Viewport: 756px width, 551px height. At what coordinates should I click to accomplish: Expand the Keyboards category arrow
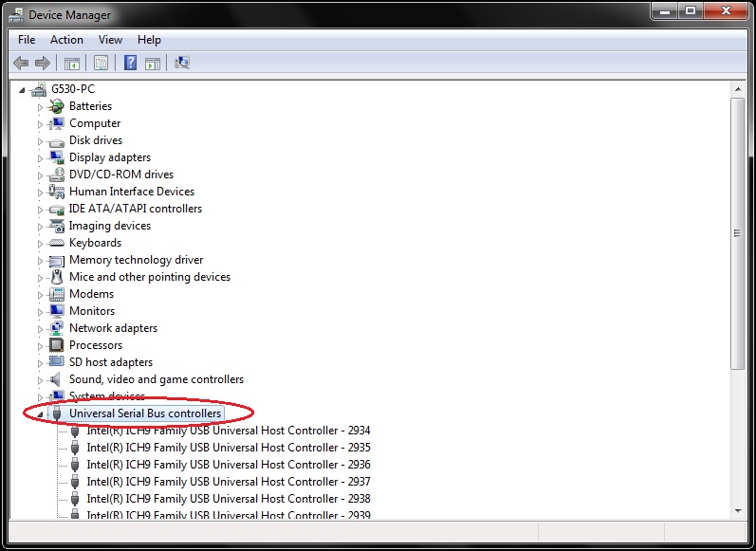coord(41,244)
